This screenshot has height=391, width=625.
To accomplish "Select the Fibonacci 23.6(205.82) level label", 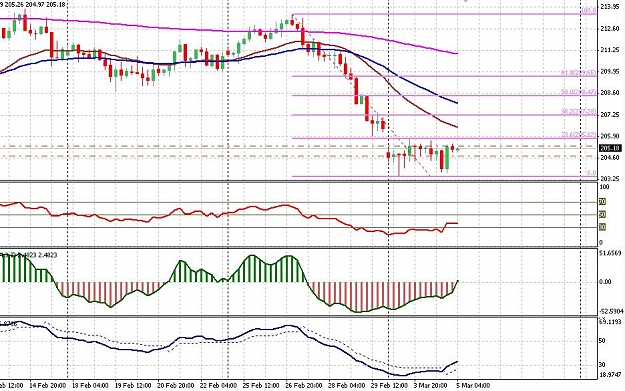I will 579,135.
